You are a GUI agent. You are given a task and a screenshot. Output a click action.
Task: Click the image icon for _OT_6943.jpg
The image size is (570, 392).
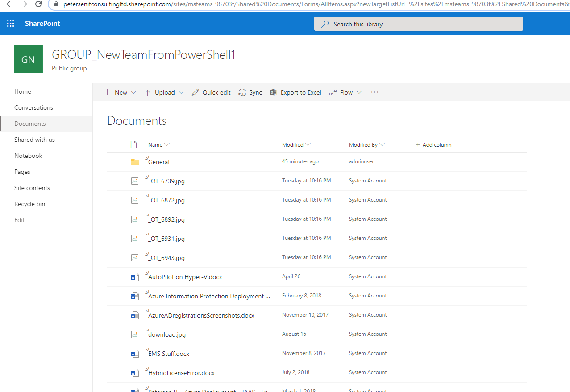pos(135,258)
